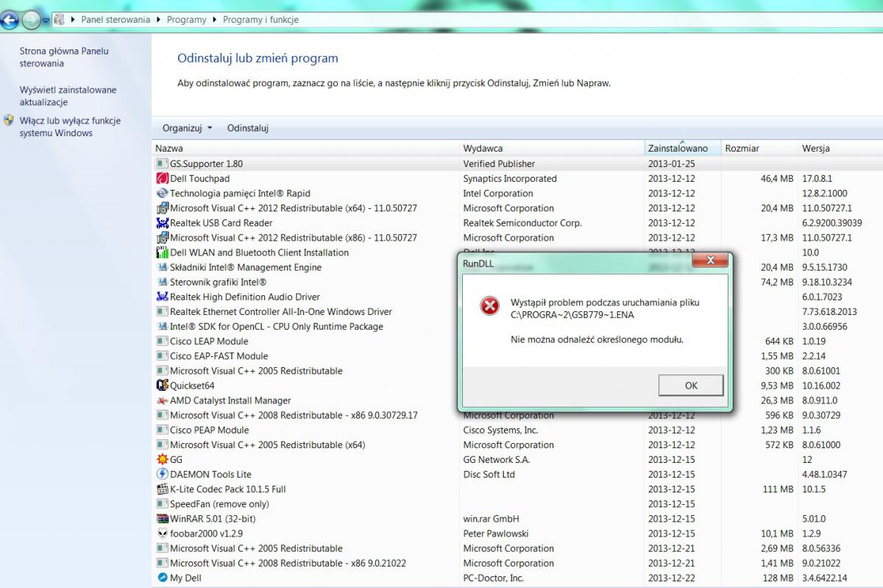Click the red error icon in RunDLL dialog
Screen dimensions: 883x588
[x=489, y=305]
